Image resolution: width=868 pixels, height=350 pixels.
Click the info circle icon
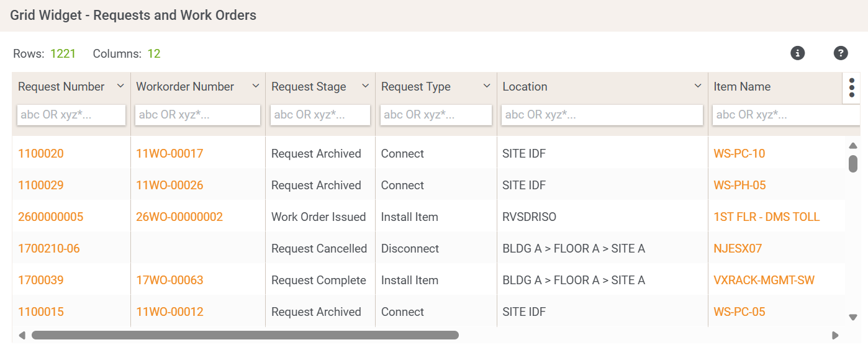(797, 53)
